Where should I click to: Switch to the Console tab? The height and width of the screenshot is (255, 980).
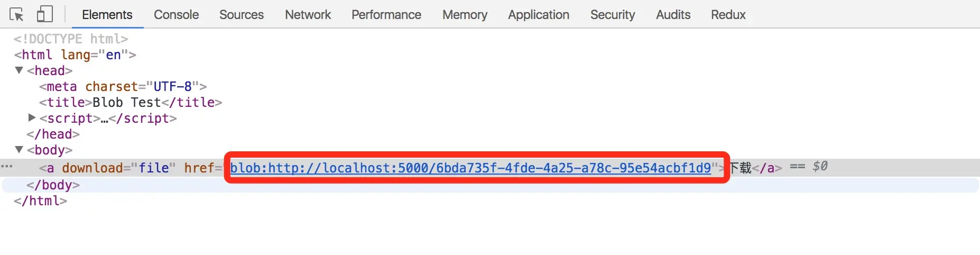176,15
